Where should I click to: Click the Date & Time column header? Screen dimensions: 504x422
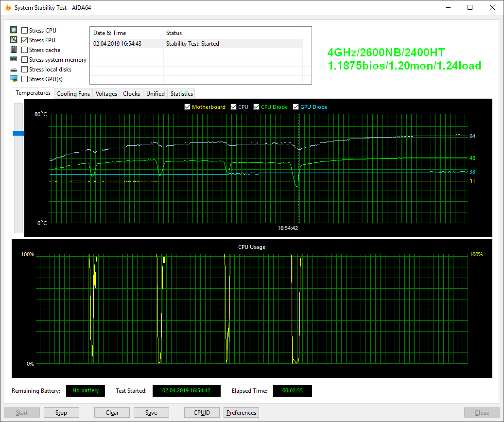(x=127, y=33)
